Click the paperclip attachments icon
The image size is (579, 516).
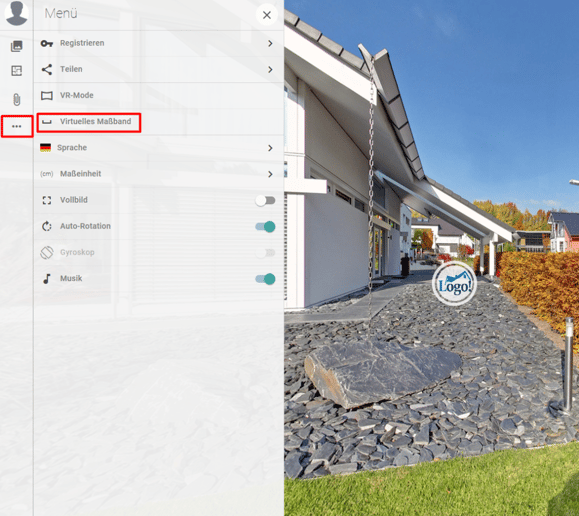coord(17,100)
